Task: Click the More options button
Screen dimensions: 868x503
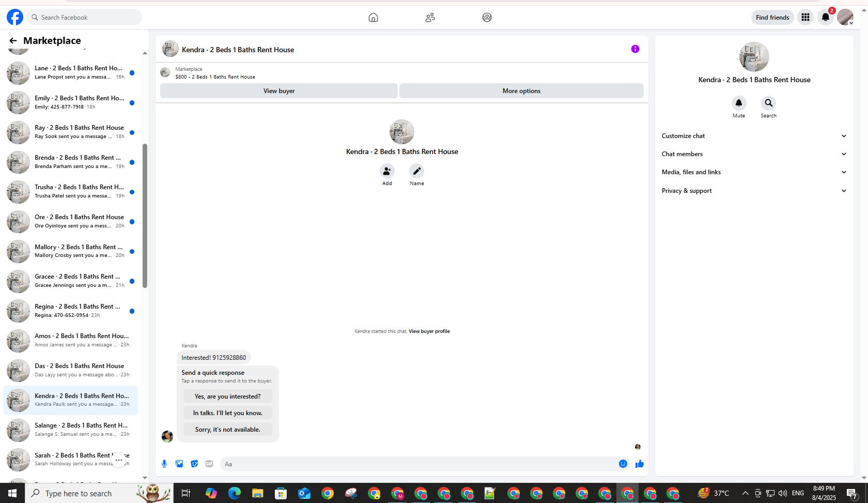Action: pyautogui.click(x=521, y=91)
